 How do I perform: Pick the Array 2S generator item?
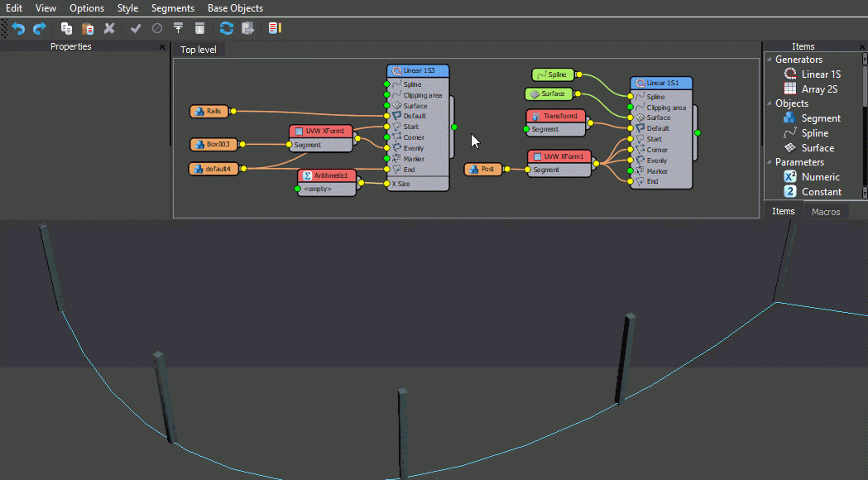pos(819,89)
